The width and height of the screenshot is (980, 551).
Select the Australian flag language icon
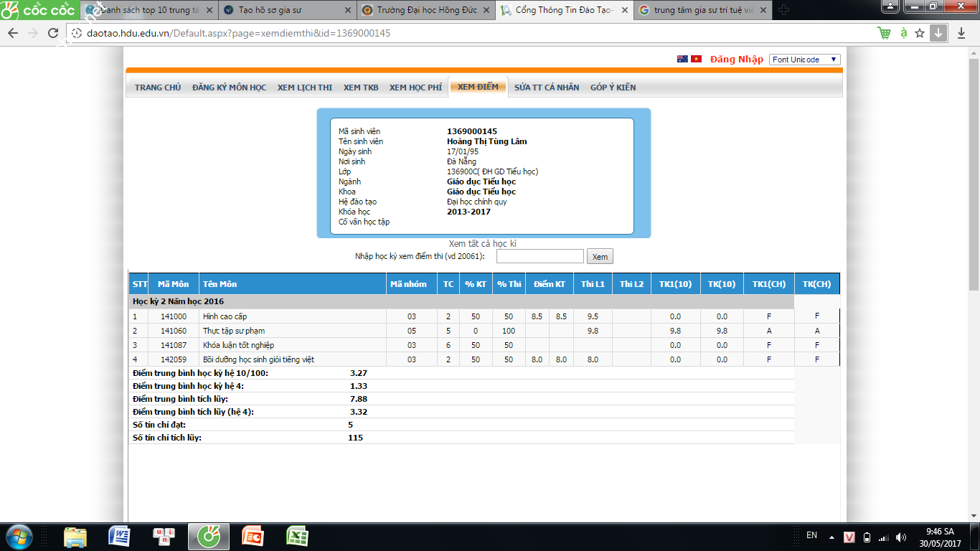click(682, 60)
